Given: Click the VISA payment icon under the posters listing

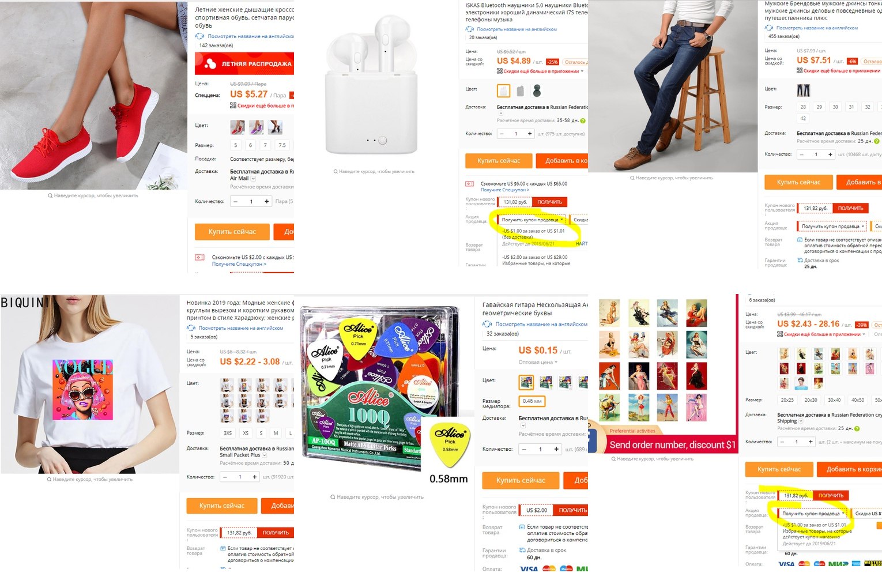Looking at the screenshot, I should (786, 564).
